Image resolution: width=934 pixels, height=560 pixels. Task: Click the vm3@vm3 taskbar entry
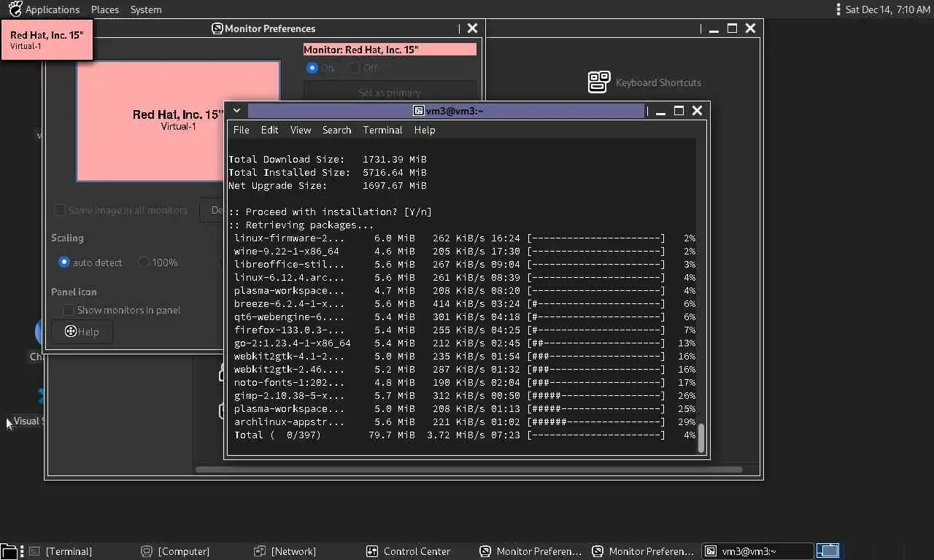757,551
